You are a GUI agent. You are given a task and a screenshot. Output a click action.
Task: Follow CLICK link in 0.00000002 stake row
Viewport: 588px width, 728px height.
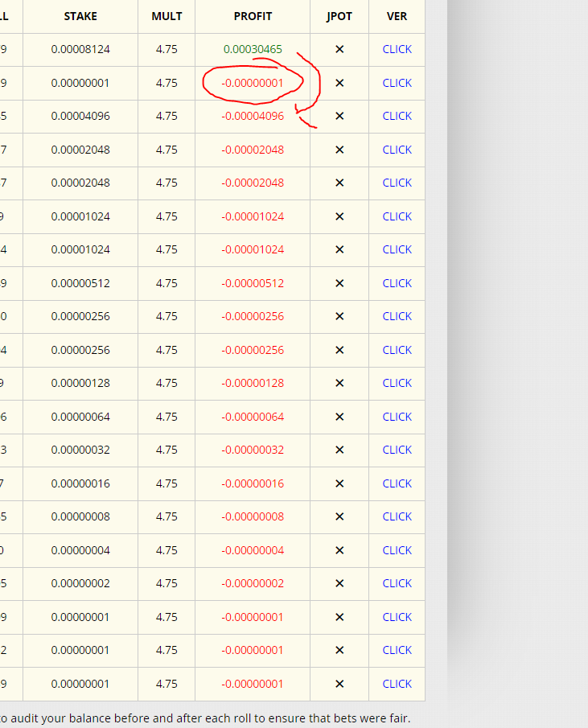click(x=397, y=583)
